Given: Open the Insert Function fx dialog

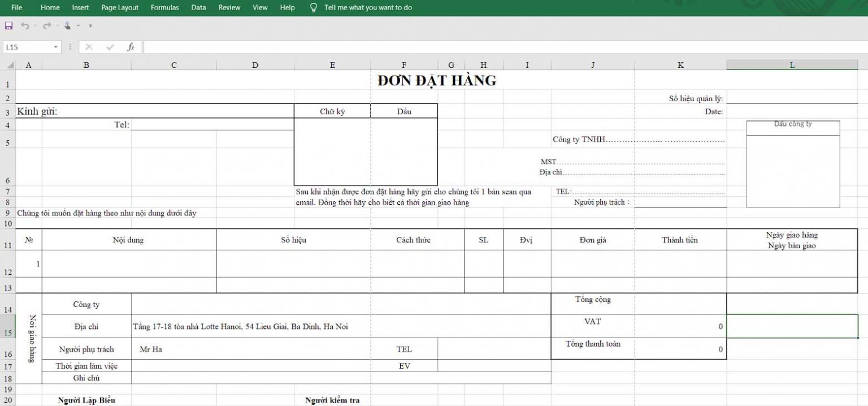Looking at the screenshot, I should click(x=130, y=47).
